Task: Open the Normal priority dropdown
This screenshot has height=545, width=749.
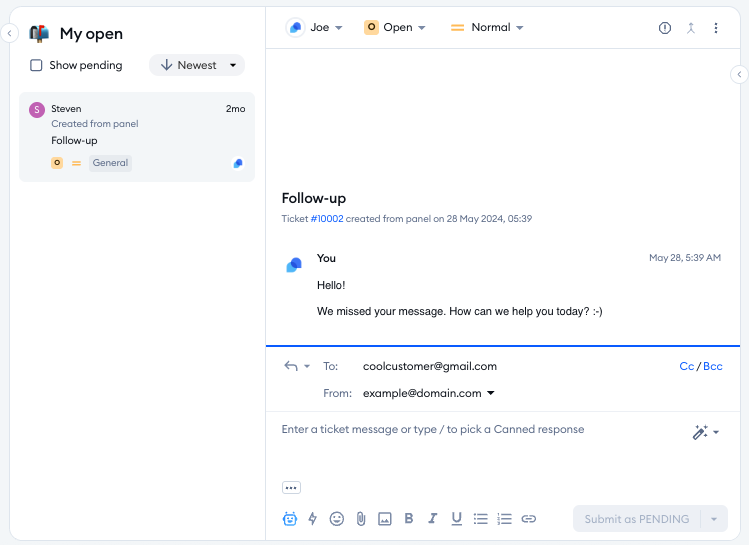Action: tap(487, 28)
